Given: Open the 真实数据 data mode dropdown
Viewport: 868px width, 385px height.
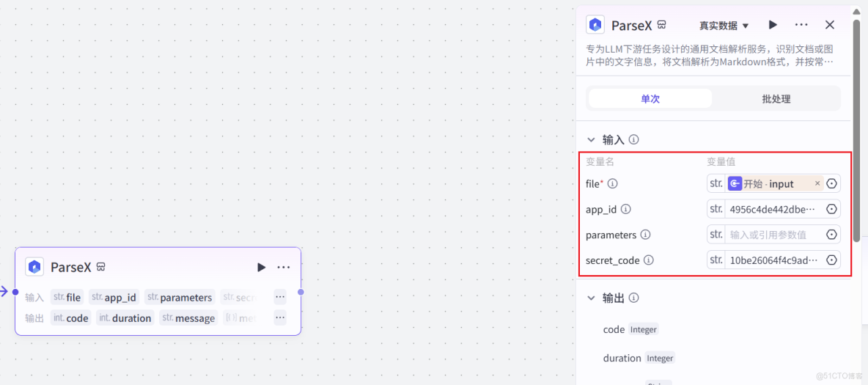Looking at the screenshot, I should tap(724, 26).
